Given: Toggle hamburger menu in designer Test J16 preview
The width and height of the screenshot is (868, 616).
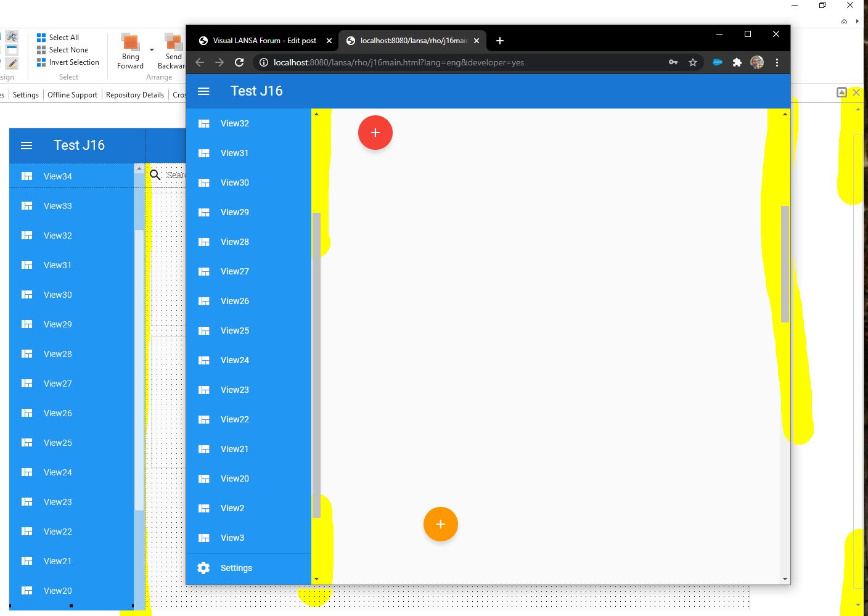Looking at the screenshot, I should click(27, 146).
